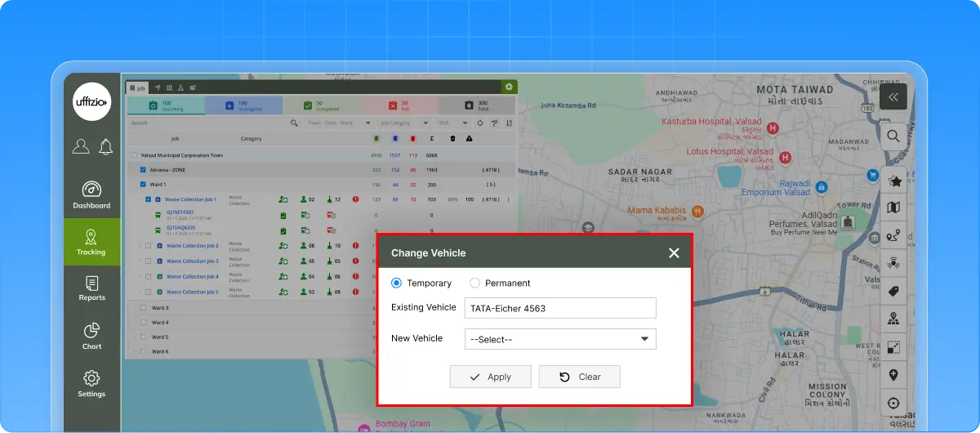Click the map search magnifier icon

[x=893, y=136]
